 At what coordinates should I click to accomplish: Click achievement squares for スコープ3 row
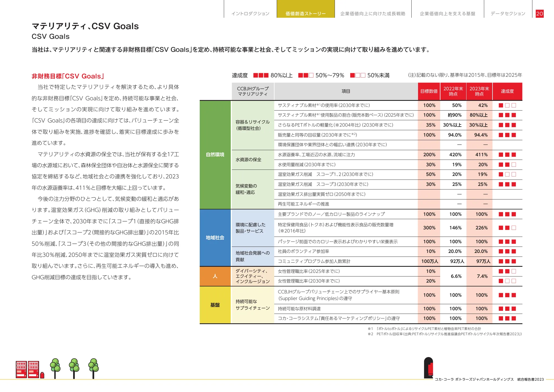(x=507, y=184)
